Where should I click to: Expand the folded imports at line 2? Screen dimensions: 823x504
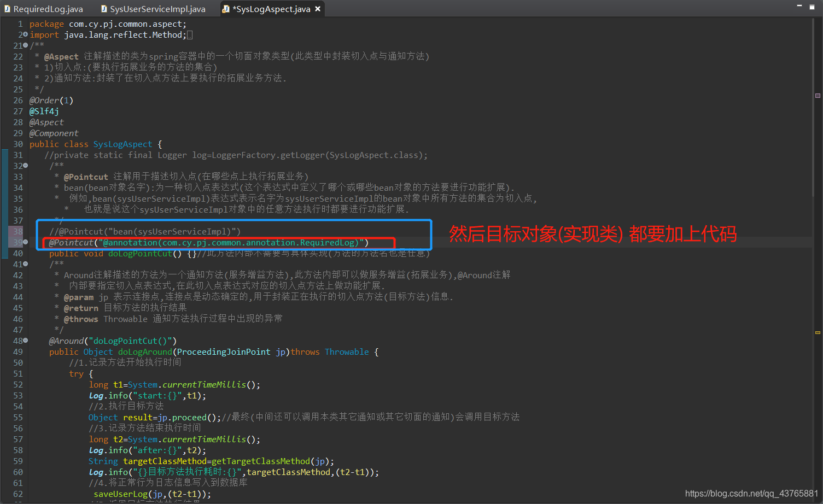coord(25,34)
